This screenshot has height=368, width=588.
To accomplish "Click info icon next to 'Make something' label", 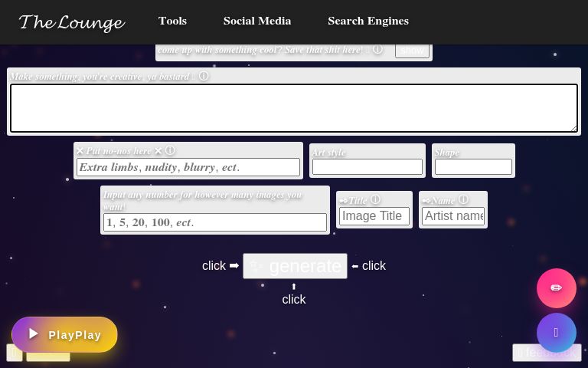I will (x=204, y=77).
